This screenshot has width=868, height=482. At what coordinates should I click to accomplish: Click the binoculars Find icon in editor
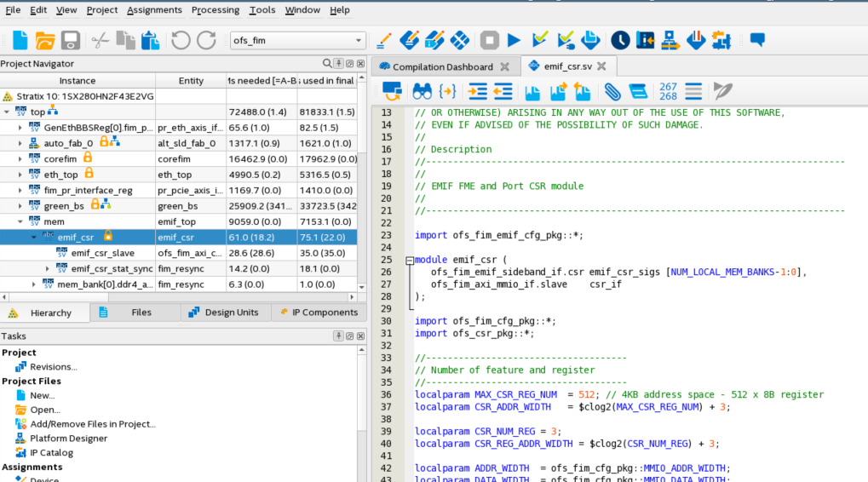pos(422,91)
